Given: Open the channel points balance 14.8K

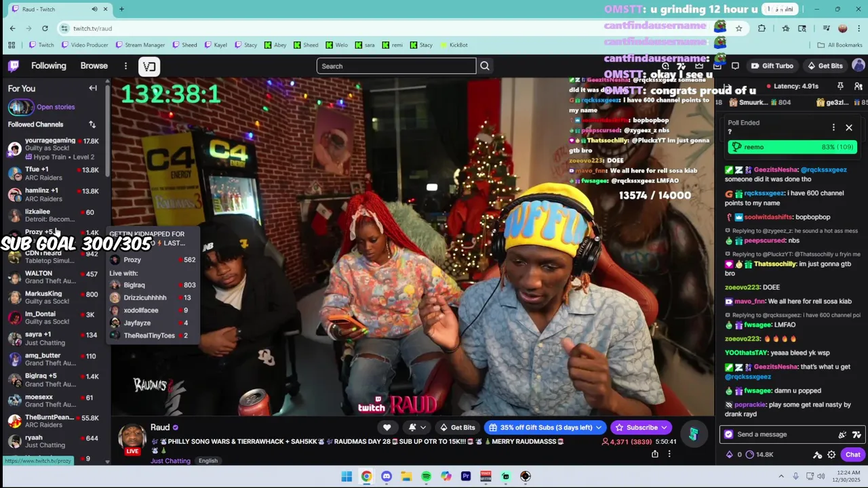Looking at the screenshot, I should [x=759, y=455].
